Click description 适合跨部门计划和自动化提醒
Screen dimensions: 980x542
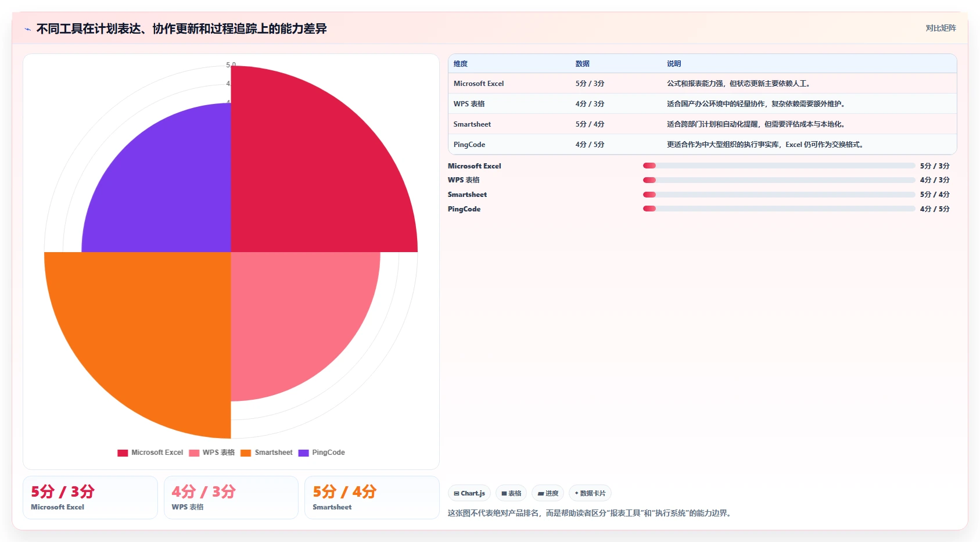click(x=756, y=124)
